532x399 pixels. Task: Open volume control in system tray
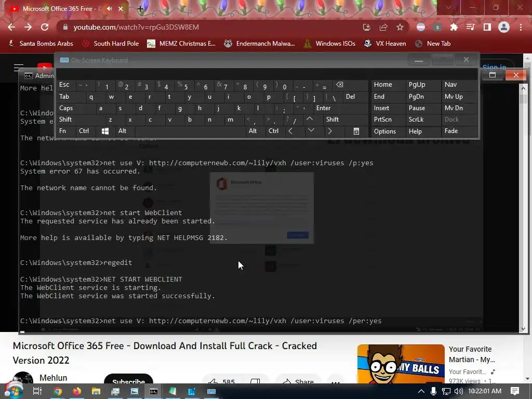[458, 391]
